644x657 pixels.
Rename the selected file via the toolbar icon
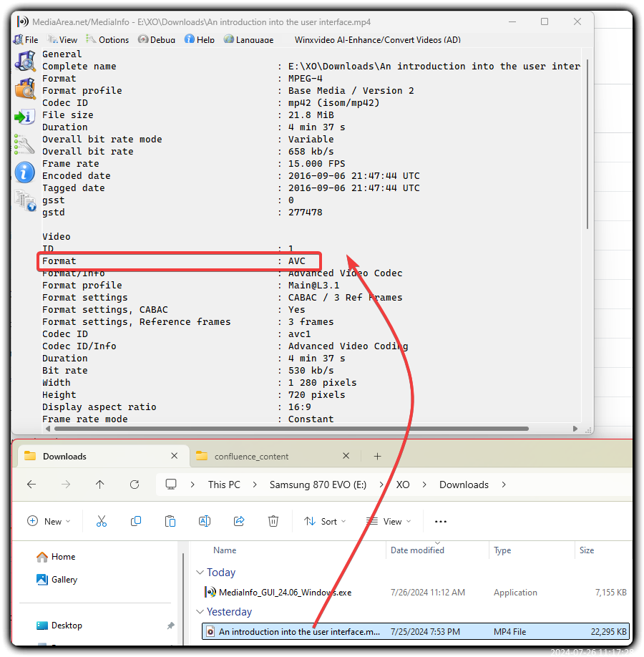(205, 521)
